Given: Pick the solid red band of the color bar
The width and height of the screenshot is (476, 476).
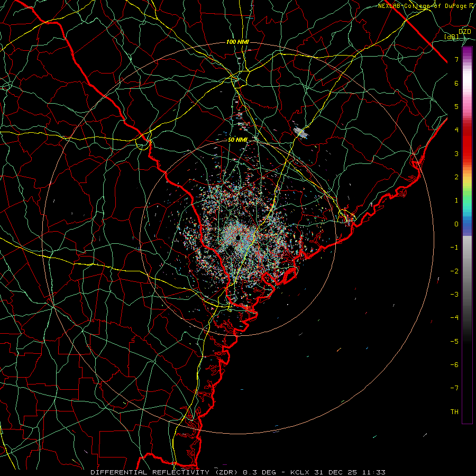Looking at the screenshot, I should pos(467,146).
